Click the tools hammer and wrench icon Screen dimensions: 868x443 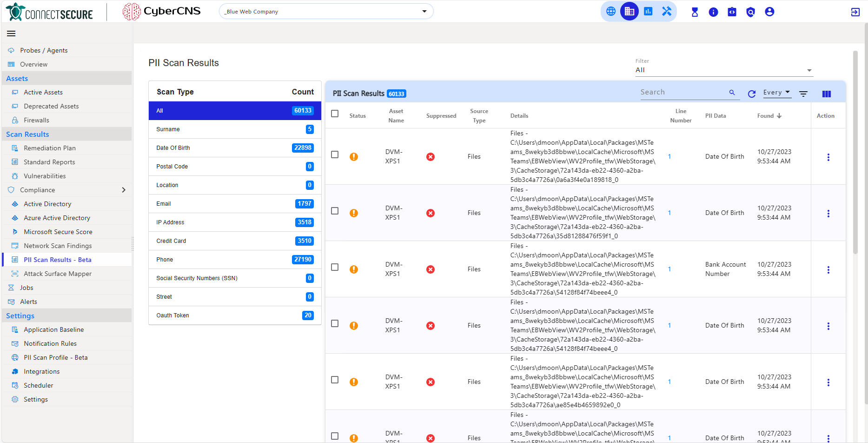666,11
